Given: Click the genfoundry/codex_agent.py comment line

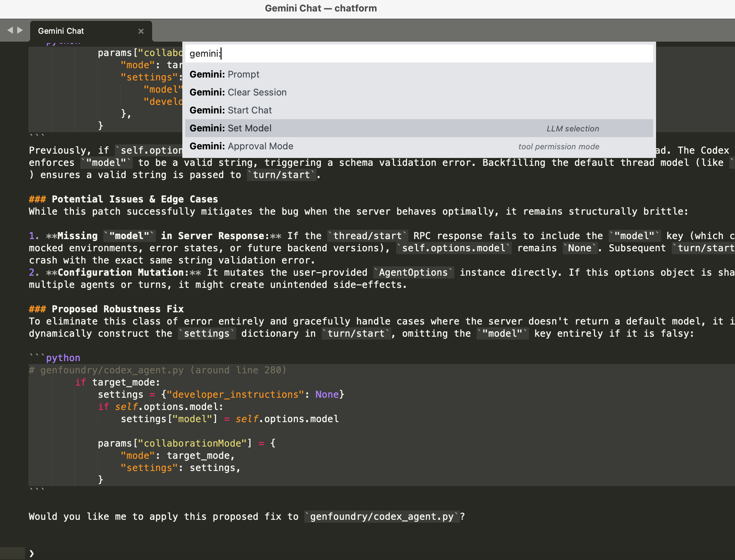Looking at the screenshot, I should (158, 370).
